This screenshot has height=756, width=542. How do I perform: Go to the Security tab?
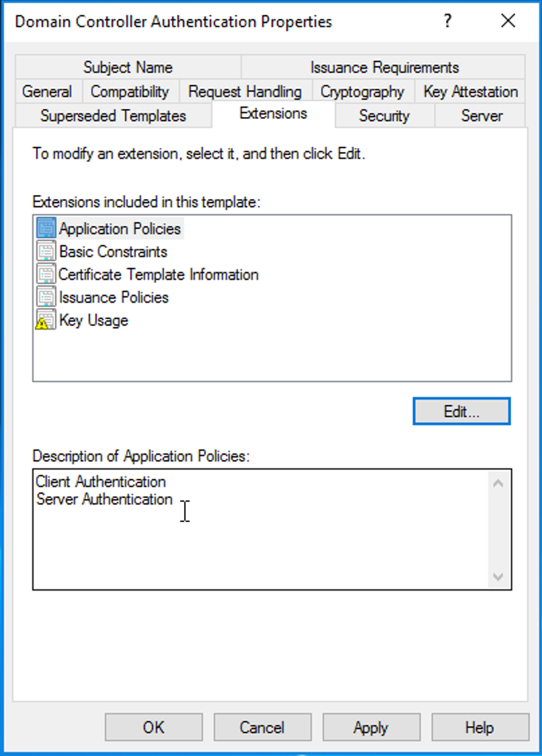(385, 116)
